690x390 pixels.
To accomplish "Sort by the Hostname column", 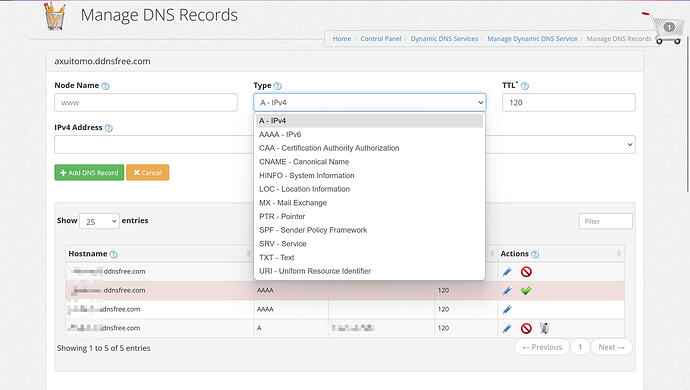I will coord(249,254).
